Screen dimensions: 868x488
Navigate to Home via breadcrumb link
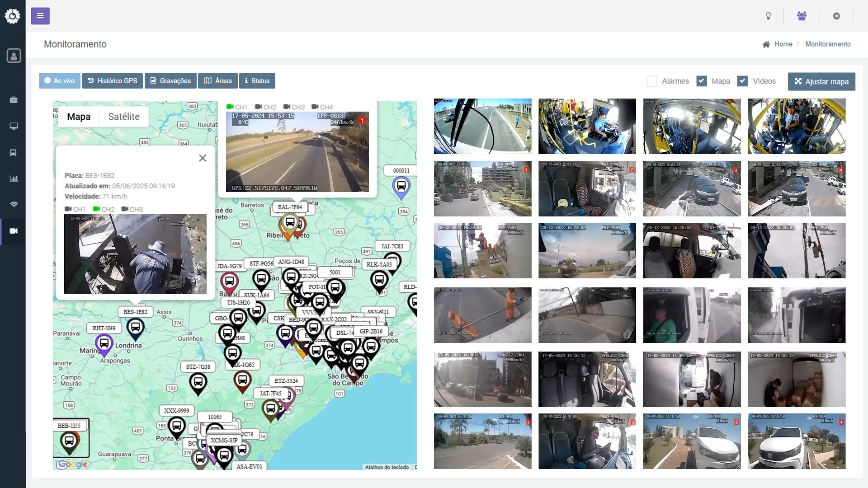tap(783, 44)
